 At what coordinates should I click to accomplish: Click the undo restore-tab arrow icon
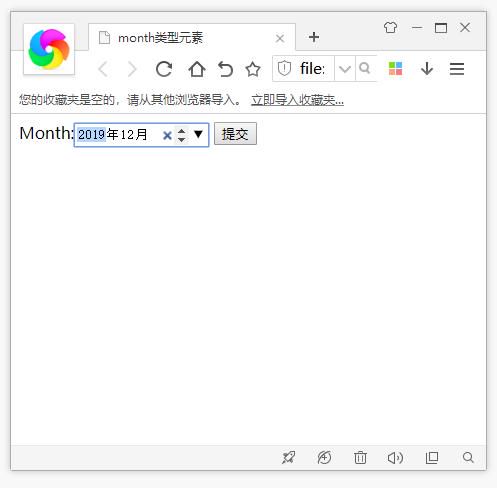coord(225,69)
